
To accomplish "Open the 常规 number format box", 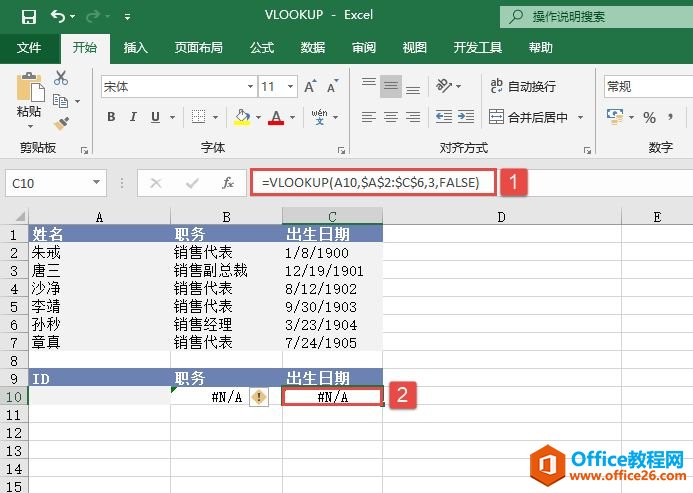I will point(648,86).
